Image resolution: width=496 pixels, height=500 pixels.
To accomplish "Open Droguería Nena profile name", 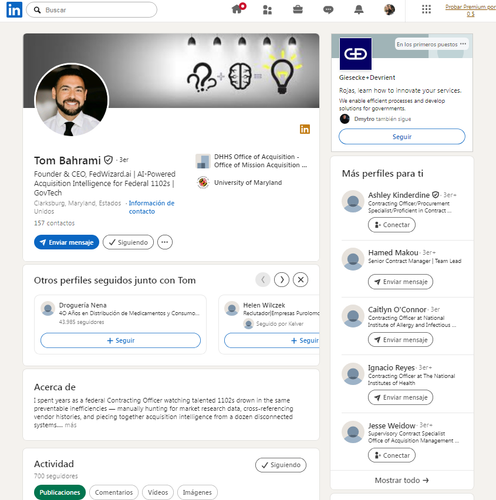I will point(83,305).
